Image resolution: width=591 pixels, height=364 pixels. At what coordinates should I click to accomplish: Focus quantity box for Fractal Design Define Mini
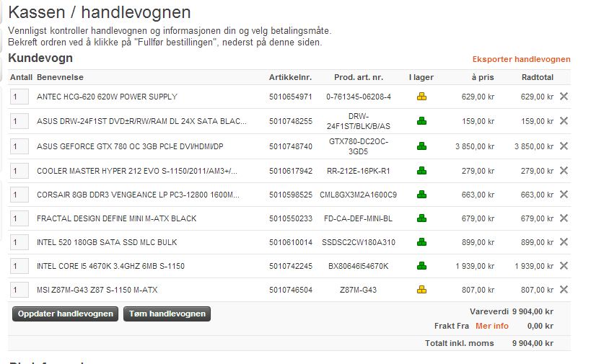point(19,218)
